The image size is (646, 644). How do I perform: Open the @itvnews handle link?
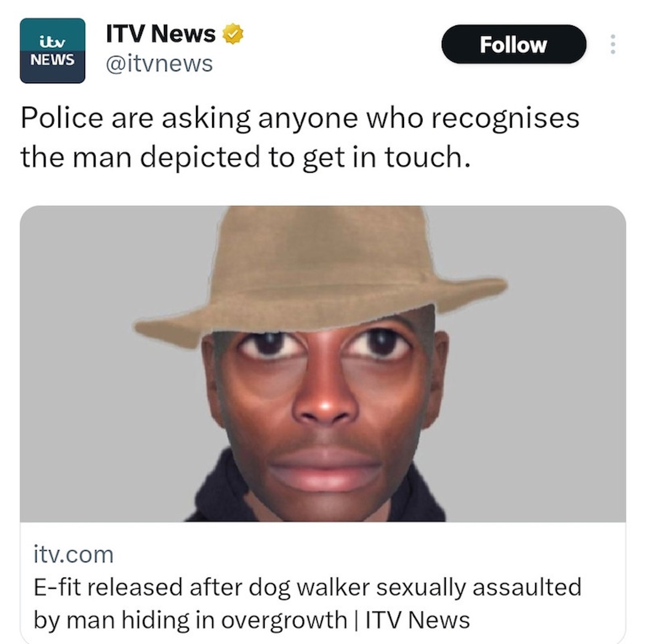(x=159, y=64)
